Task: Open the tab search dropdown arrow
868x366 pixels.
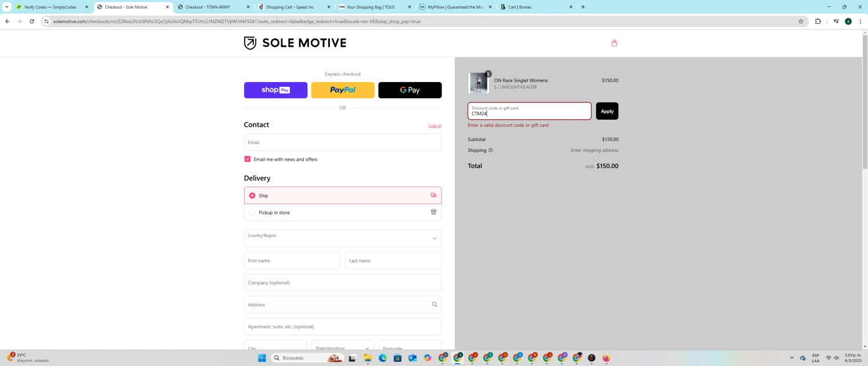Action: pyautogui.click(x=6, y=7)
